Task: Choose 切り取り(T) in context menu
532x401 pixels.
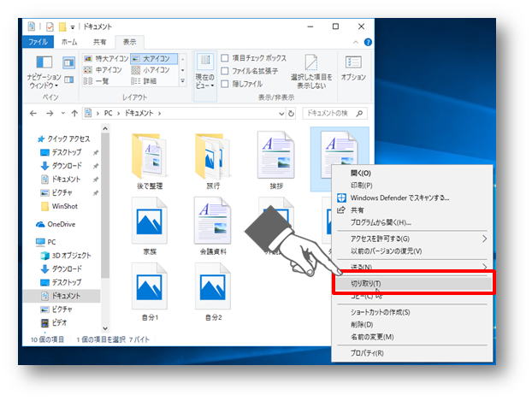Action: [412, 283]
